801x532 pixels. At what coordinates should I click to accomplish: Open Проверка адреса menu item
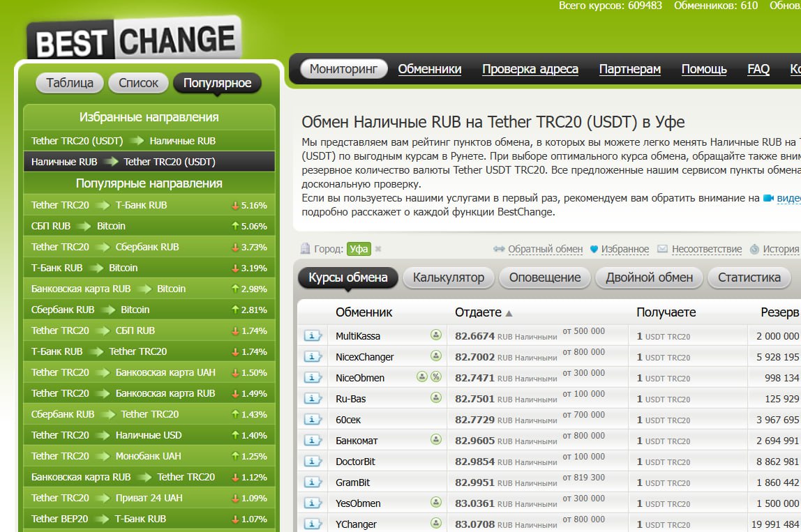[x=530, y=69]
